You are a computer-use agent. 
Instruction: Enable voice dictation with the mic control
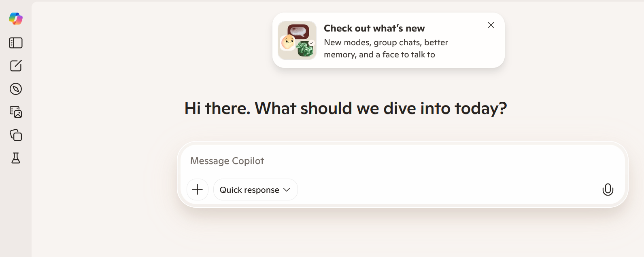[608, 189]
